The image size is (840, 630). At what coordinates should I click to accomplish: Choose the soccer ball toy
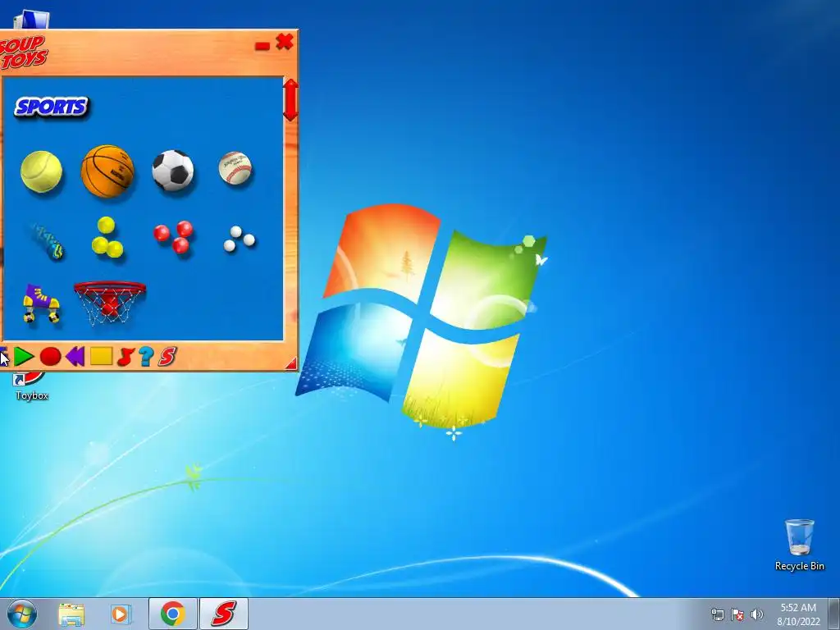[x=172, y=170]
